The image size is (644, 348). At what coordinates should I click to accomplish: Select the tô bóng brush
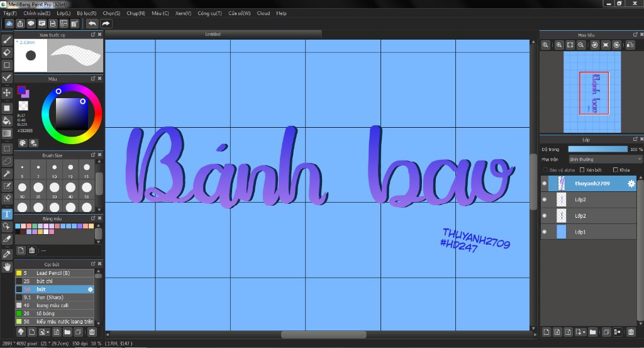pyautogui.click(x=55, y=313)
